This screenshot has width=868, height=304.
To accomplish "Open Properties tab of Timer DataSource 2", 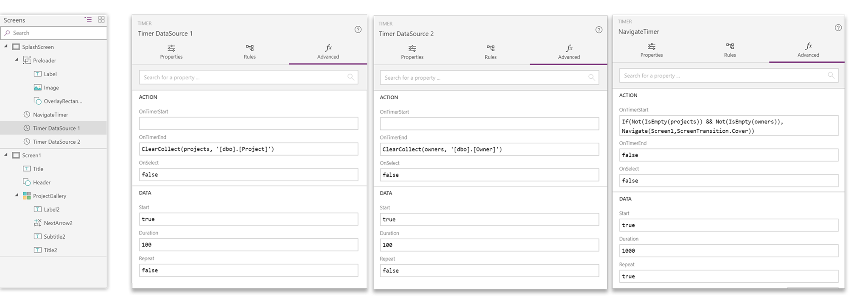I will point(412,53).
